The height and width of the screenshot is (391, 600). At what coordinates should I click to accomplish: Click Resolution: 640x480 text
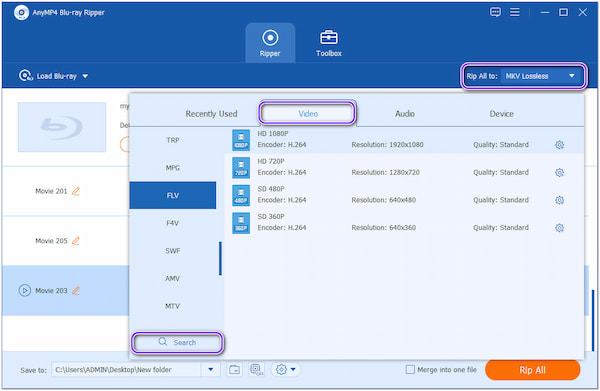(383, 200)
